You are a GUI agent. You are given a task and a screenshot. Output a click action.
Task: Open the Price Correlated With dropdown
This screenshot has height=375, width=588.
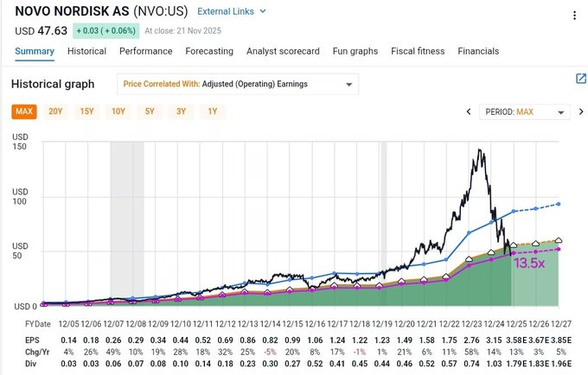(x=238, y=84)
